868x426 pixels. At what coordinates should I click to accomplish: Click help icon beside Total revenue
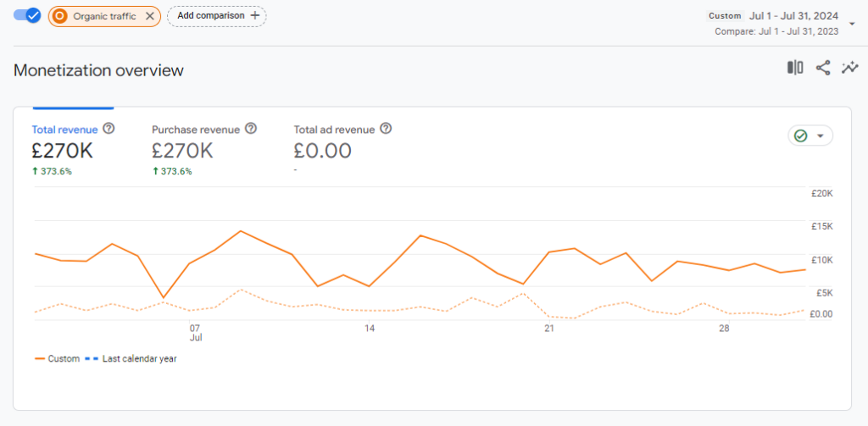(x=108, y=129)
